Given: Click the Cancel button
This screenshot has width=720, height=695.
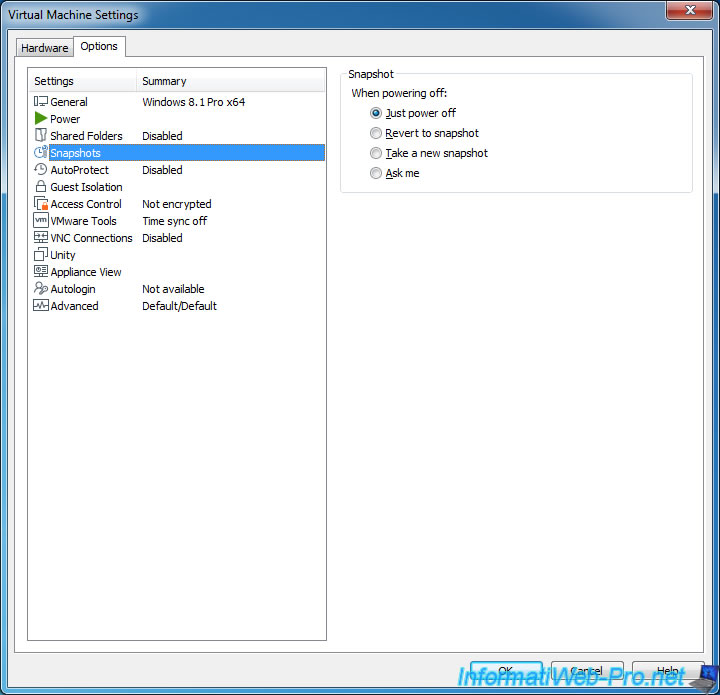Looking at the screenshot, I should (x=587, y=671).
